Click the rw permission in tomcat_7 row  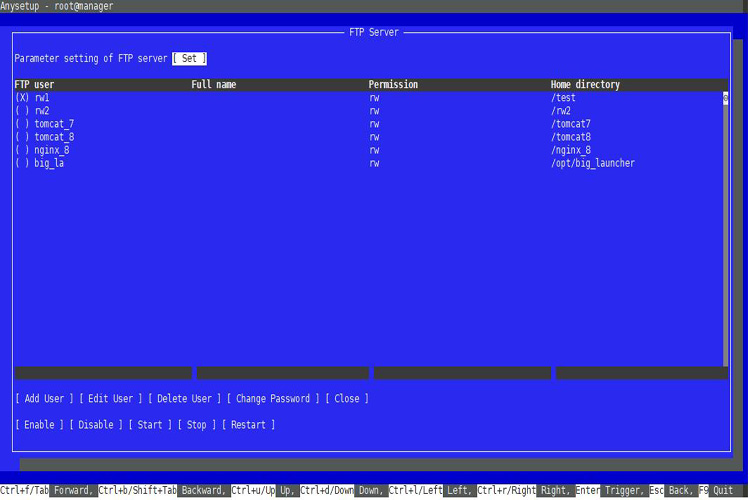click(374, 124)
